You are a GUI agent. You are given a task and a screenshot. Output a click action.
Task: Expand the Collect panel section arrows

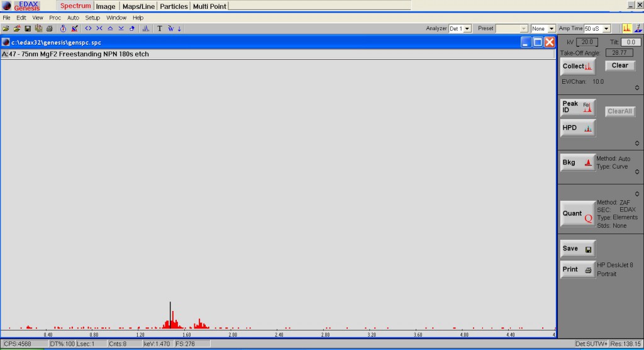(x=637, y=87)
